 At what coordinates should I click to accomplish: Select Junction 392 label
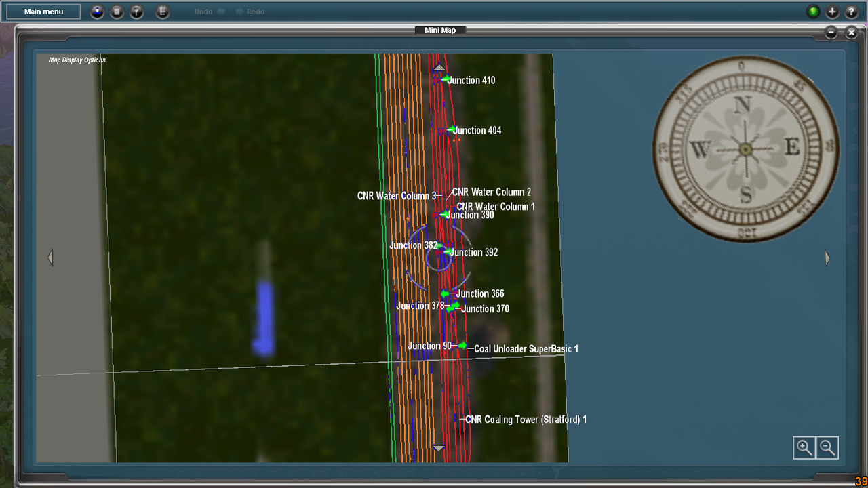(475, 252)
